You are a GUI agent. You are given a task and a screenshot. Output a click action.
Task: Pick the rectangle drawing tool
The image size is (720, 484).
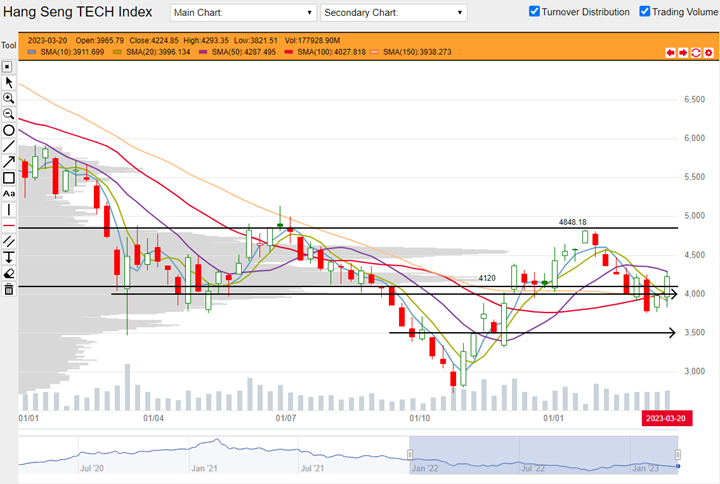pos(9,177)
